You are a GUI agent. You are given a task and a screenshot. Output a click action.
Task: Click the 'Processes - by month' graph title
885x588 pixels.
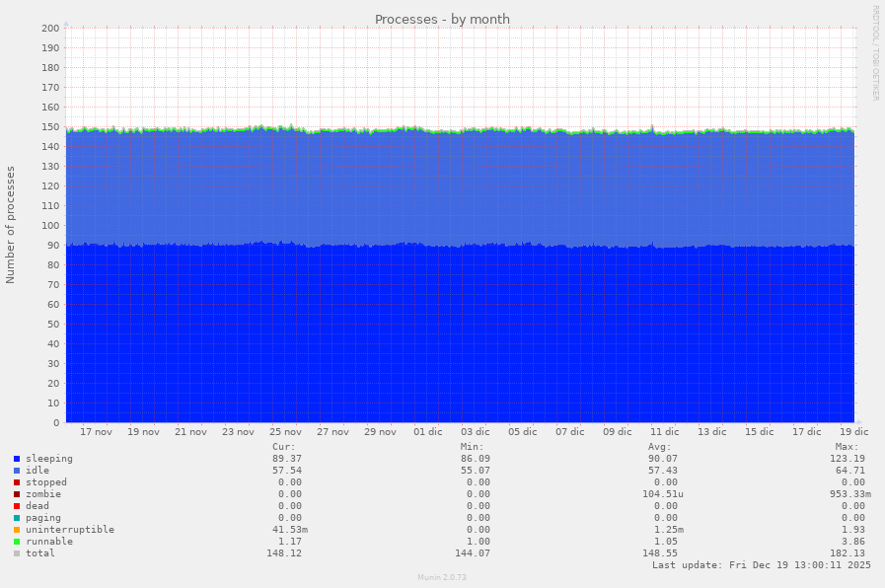coord(442,20)
